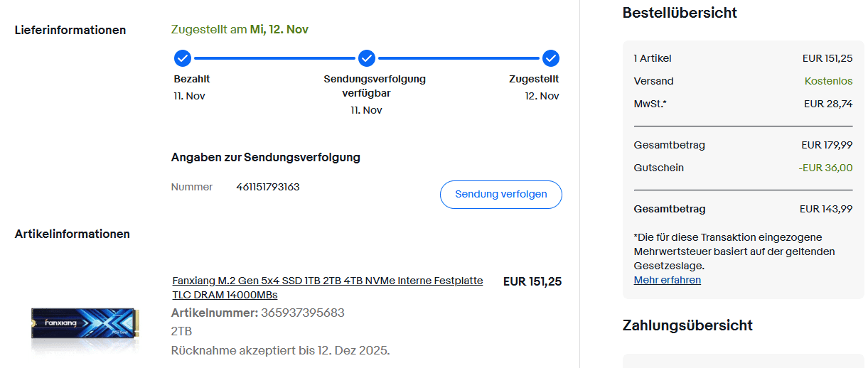Select tracking number 461151793163

tap(268, 187)
